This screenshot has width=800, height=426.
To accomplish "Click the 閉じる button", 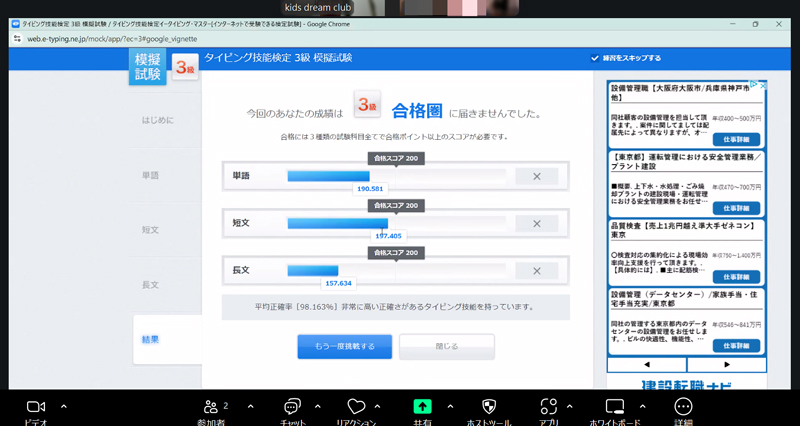I will (x=447, y=346).
